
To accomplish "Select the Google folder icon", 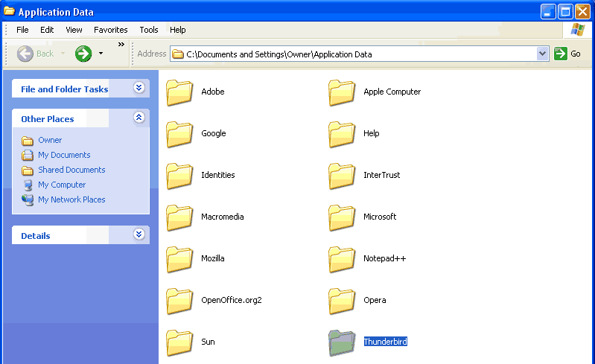I will (179, 134).
